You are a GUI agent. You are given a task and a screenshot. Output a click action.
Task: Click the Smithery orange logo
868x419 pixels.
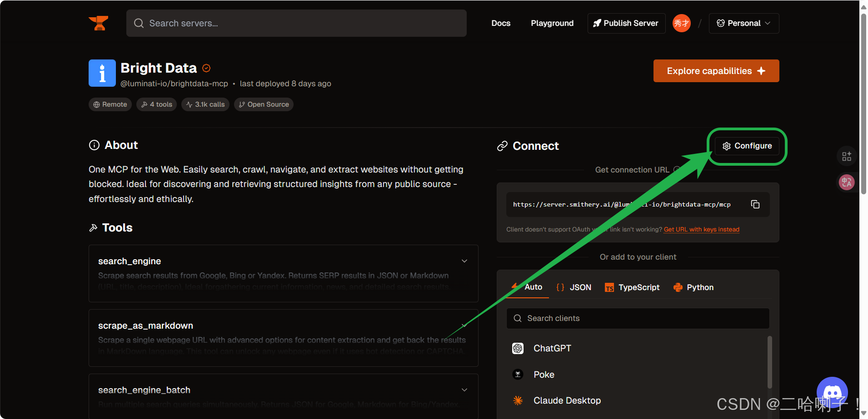point(99,23)
